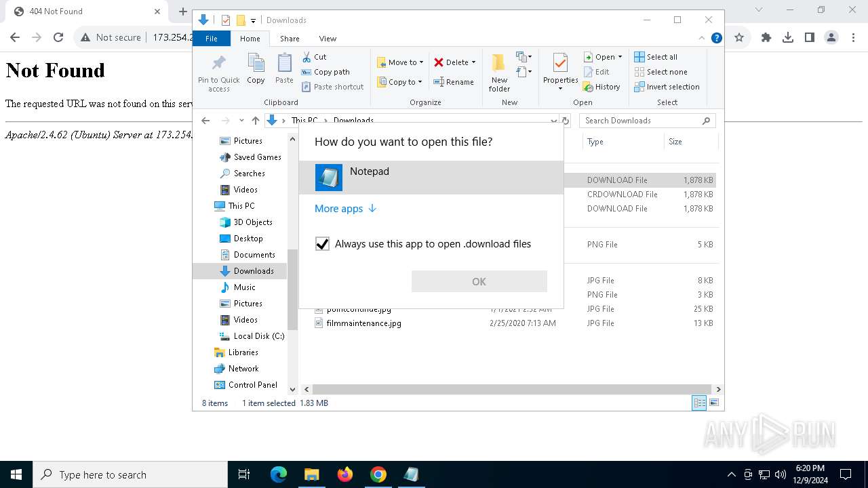Click the Copy ribbon icon

click(x=256, y=69)
